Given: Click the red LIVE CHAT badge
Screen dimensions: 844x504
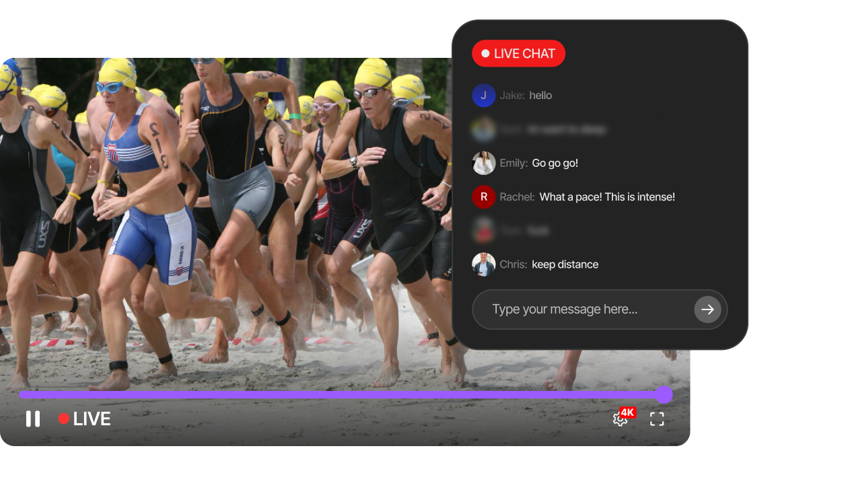Looking at the screenshot, I should click(x=518, y=54).
